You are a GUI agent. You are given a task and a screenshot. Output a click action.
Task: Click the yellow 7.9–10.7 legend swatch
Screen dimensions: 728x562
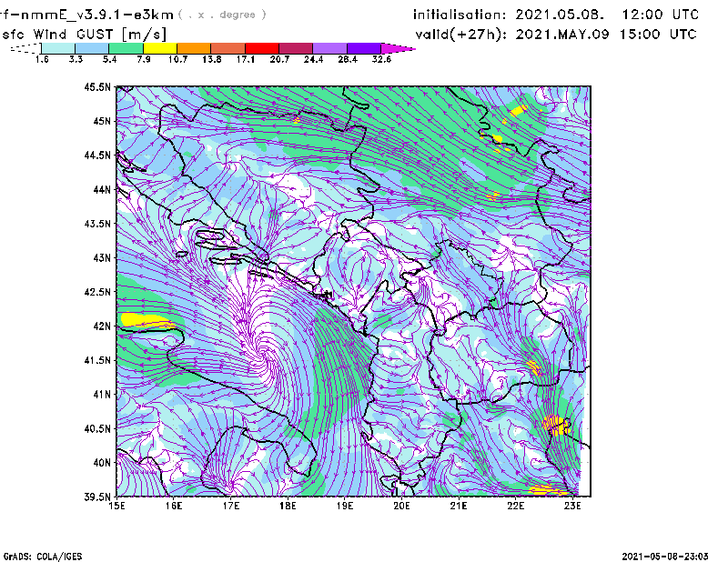[x=160, y=48]
